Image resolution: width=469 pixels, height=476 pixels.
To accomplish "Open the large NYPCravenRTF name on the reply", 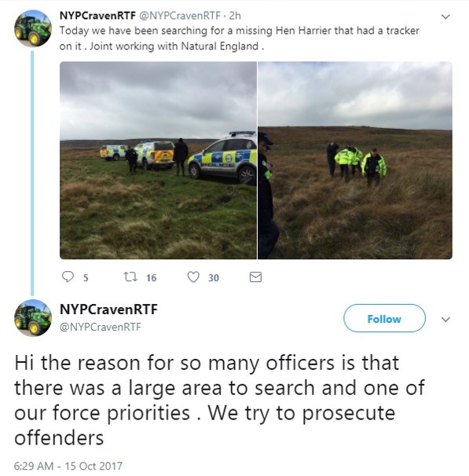I will pos(108,309).
